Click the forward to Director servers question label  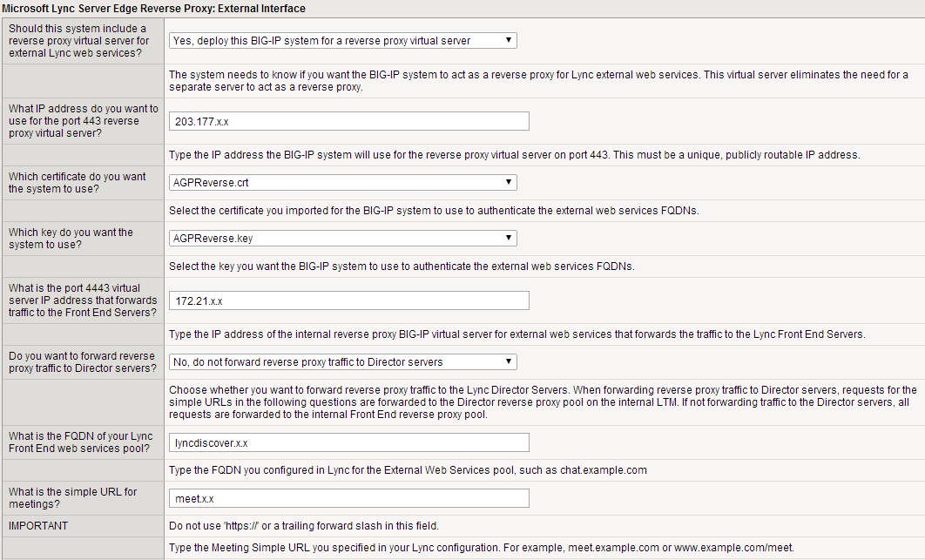pos(84,362)
